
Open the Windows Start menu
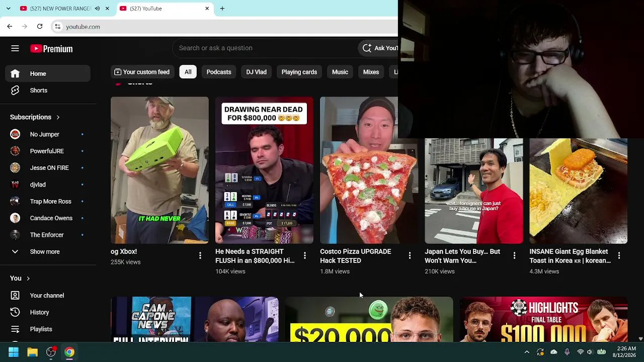click(x=14, y=352)
